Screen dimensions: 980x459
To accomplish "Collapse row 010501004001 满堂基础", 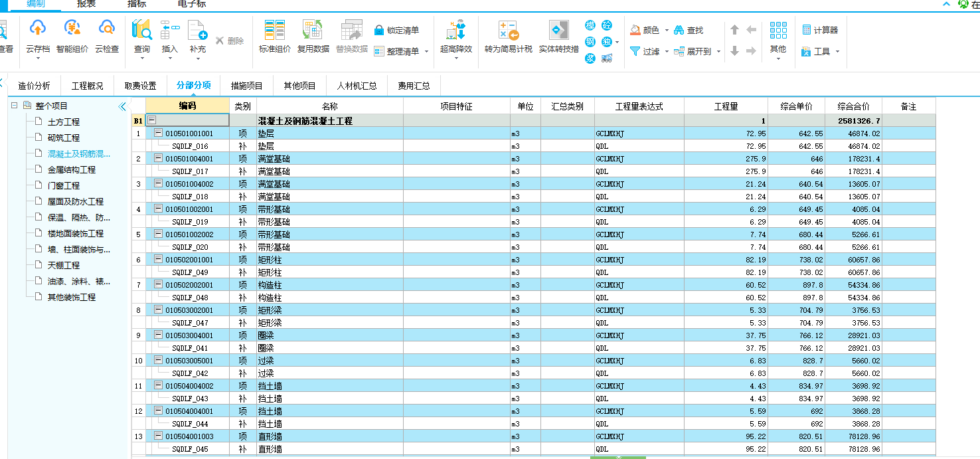I will [159, 158].
